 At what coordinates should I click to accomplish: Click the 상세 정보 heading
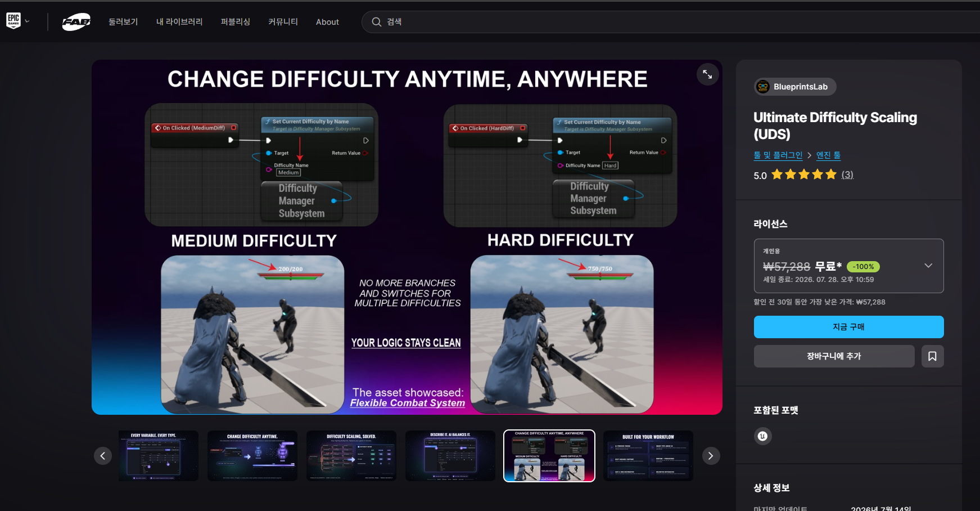click(772, 488)
